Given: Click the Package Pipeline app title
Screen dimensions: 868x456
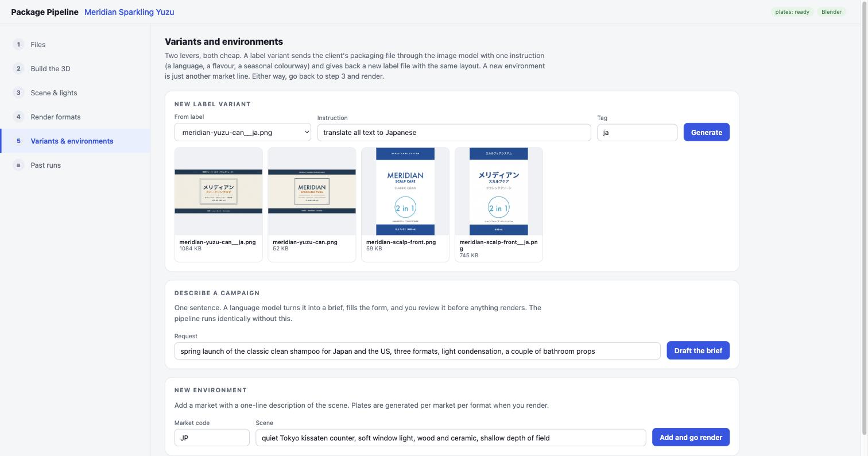Looking at the screenshot, I should coord(45,12).
